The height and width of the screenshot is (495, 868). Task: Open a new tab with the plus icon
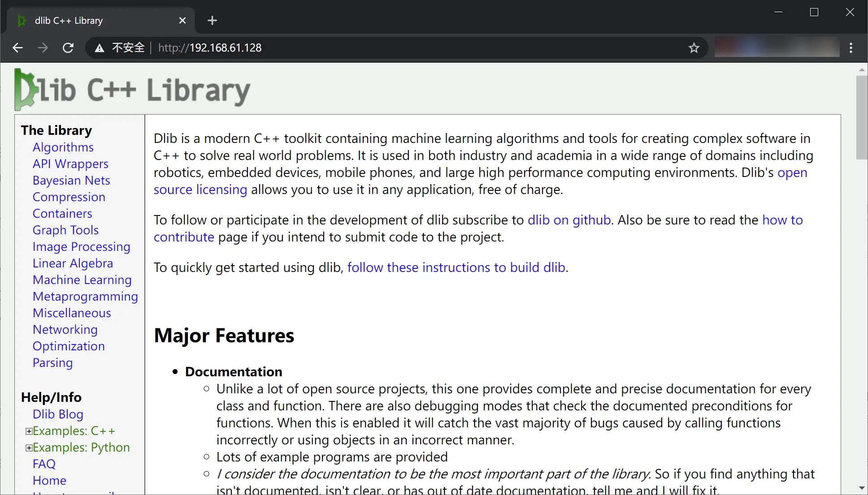212,20
